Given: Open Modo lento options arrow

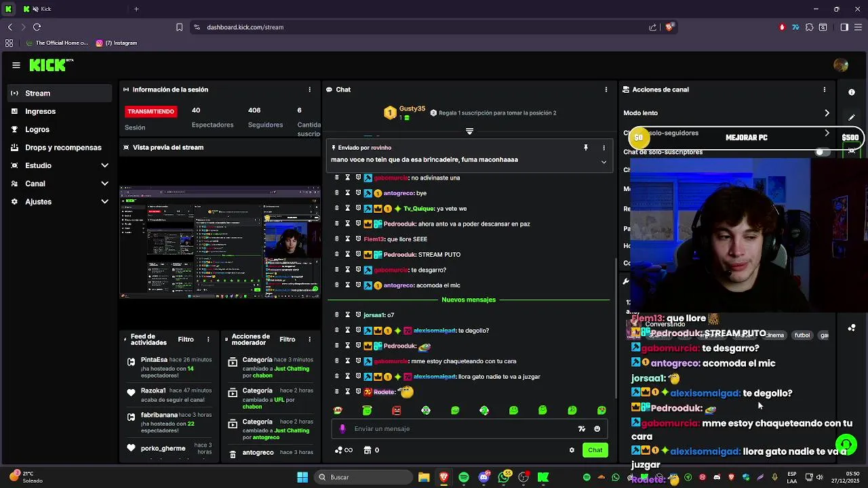Looking at the screenshot, I should 827,113.
